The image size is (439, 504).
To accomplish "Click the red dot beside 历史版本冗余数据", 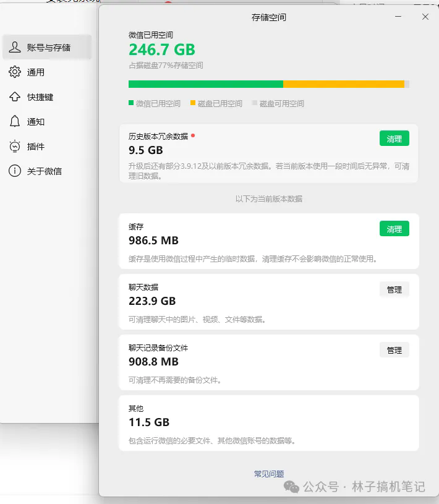I will [193, 135].
